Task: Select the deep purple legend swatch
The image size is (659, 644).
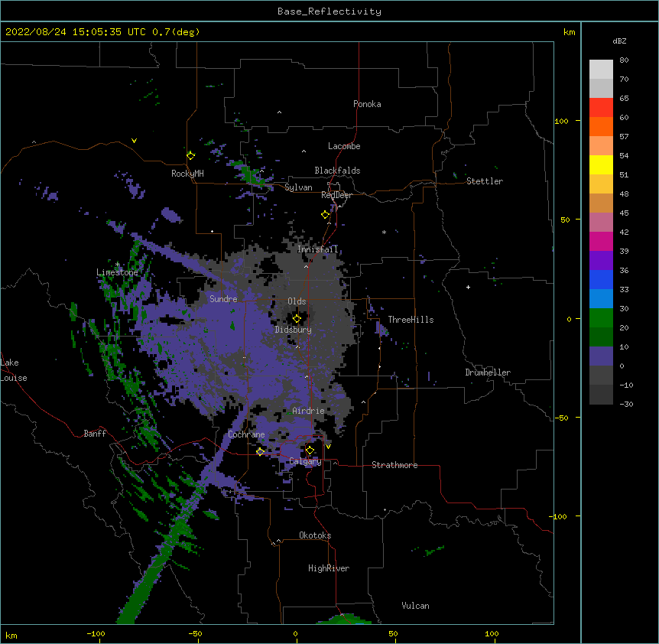Action: (601, 260)
